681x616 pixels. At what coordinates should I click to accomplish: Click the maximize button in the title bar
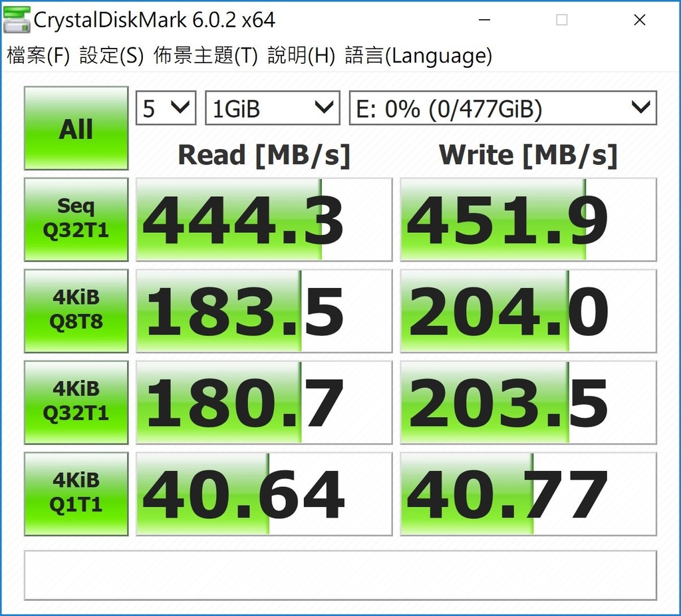[561, 19]
